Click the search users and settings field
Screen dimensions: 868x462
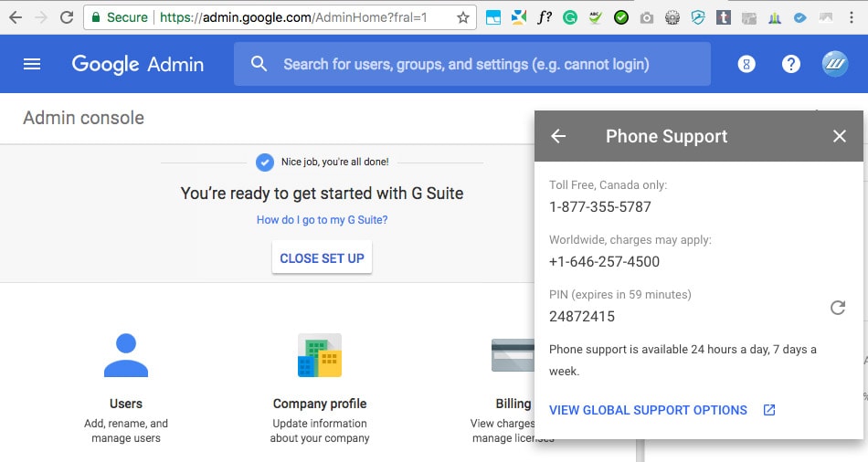click(x=472, y=64)
